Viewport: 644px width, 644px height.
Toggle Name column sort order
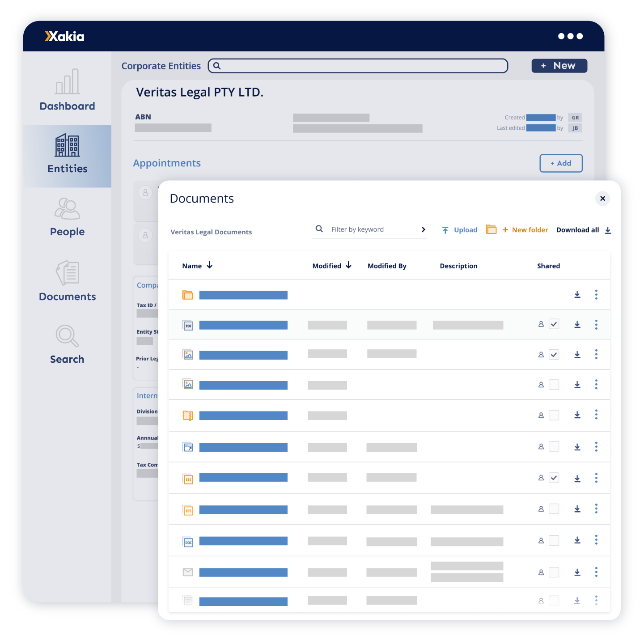click(x=210, y=265)
